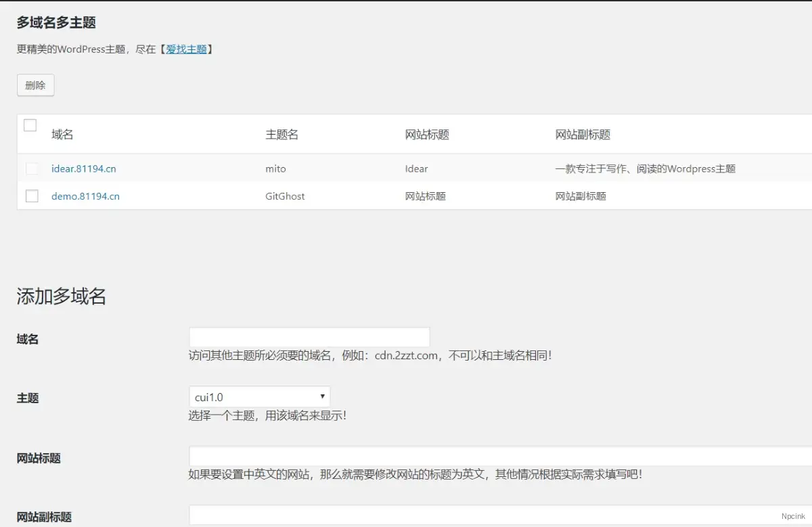Image resolution: width=812 pixels, height=527 pixels.
Task: Toggle the select-all checkbox in table header
Action: (x=30, y=125)
